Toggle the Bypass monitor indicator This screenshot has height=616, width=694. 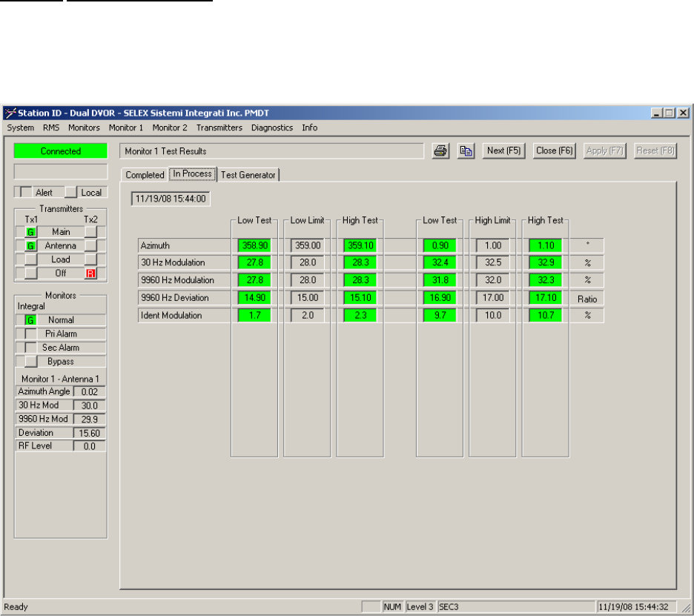click(x=31, y=362)
